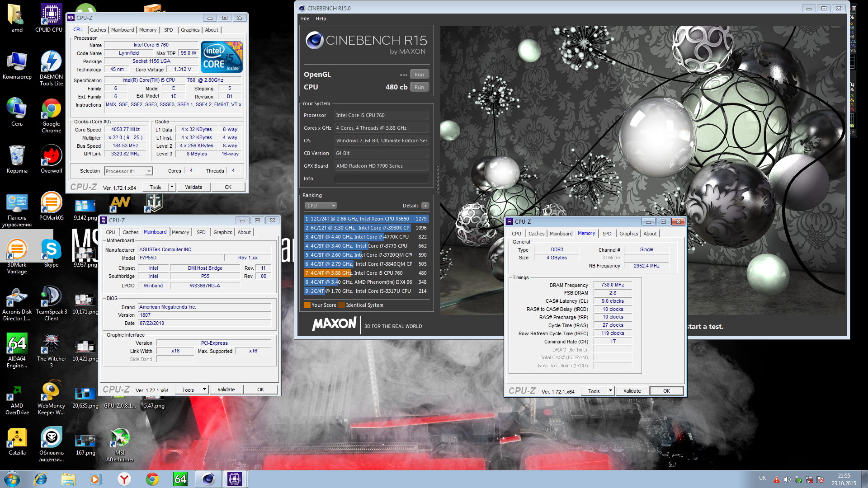Launch Catzilla benchmark icon

pyautogui.click(x=17, y=441)
